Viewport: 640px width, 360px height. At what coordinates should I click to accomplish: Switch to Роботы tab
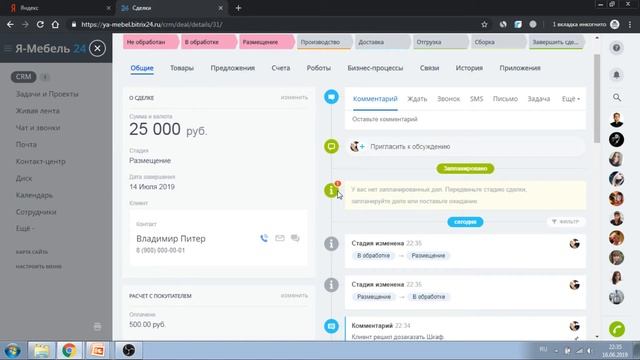[x=318, y=68]
